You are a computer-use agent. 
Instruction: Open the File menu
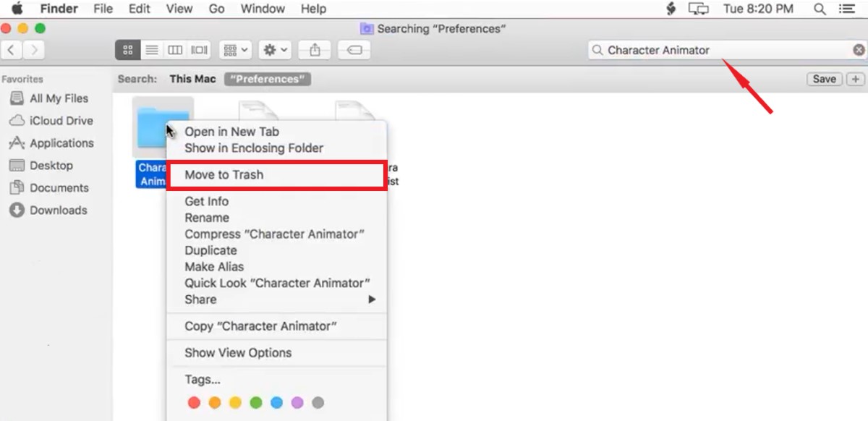click(103, 9)
